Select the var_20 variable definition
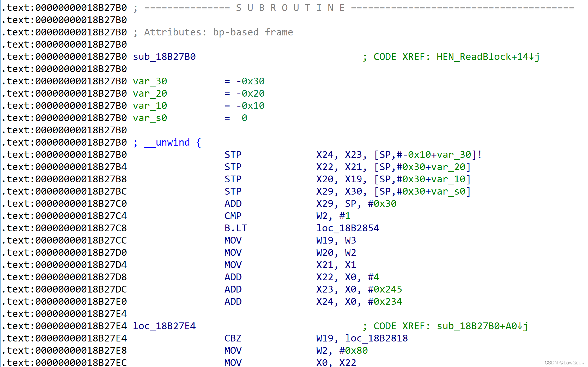The width and height of the screenshot is (588, 367). click(x=150, y=94)
